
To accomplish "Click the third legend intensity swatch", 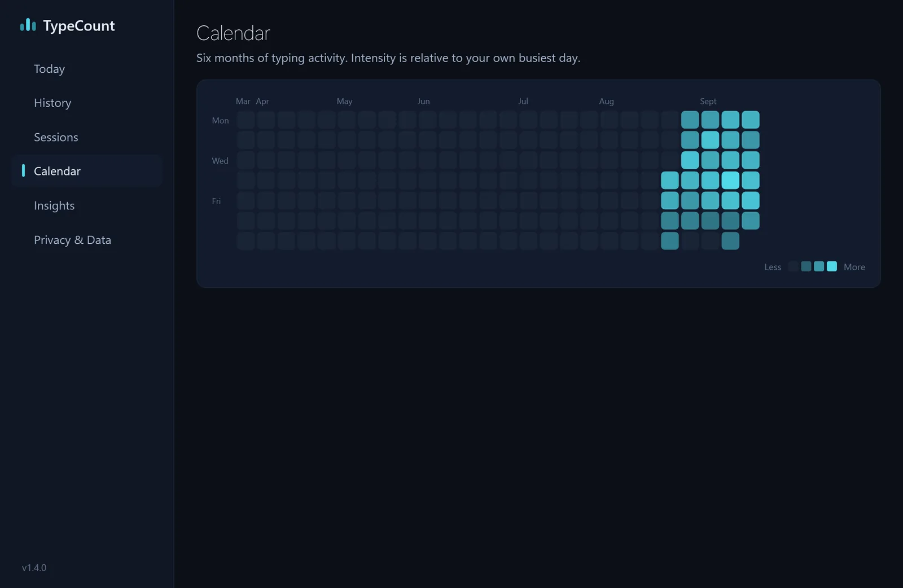I will (819, 266).
